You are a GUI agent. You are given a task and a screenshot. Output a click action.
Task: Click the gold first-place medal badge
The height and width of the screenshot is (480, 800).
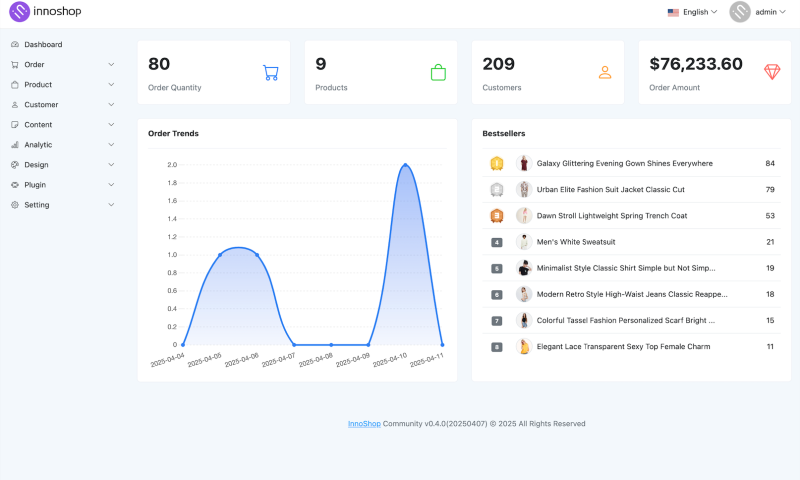tap(496, 163)
